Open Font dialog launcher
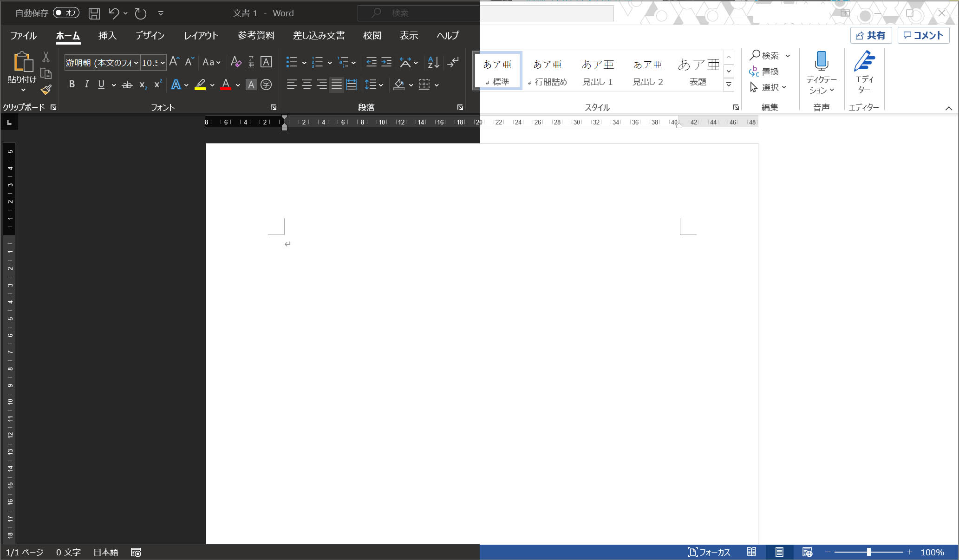The image size is (959, 560). (x=274, y=107)
